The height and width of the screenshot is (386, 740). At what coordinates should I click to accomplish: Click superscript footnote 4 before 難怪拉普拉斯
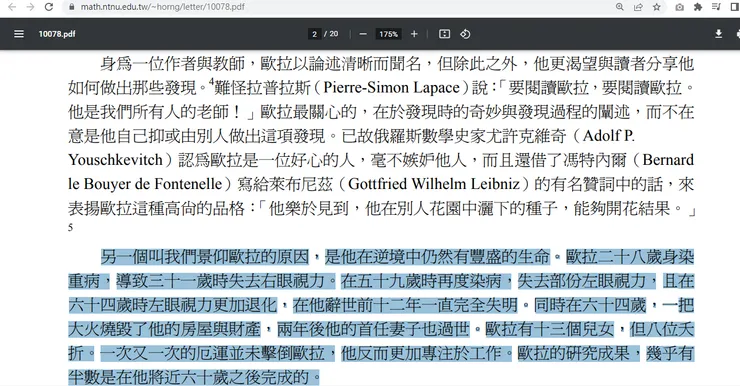[211, 82]
